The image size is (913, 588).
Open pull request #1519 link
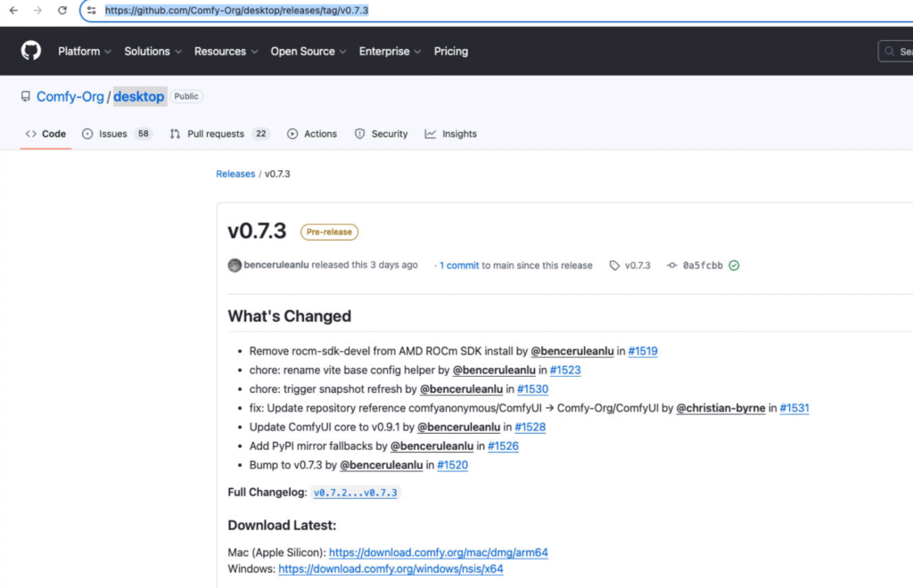[x=642, y=351]
